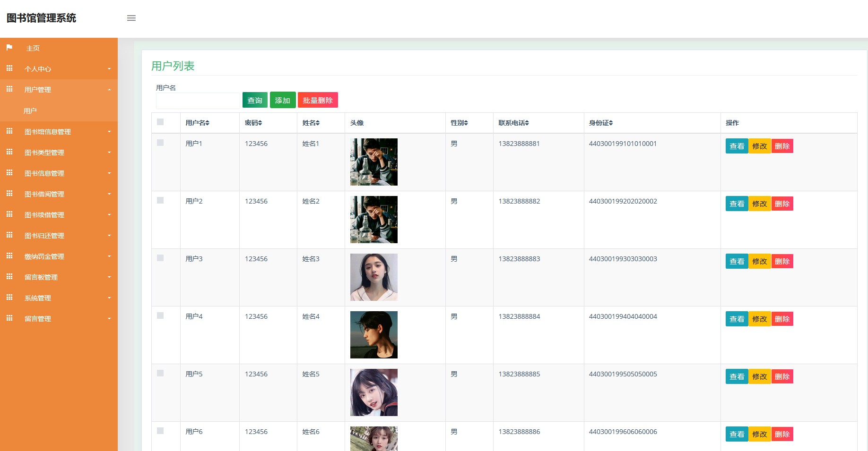Click phone number 13823888881
Viewport: 868px width, 451px height.
519,144
